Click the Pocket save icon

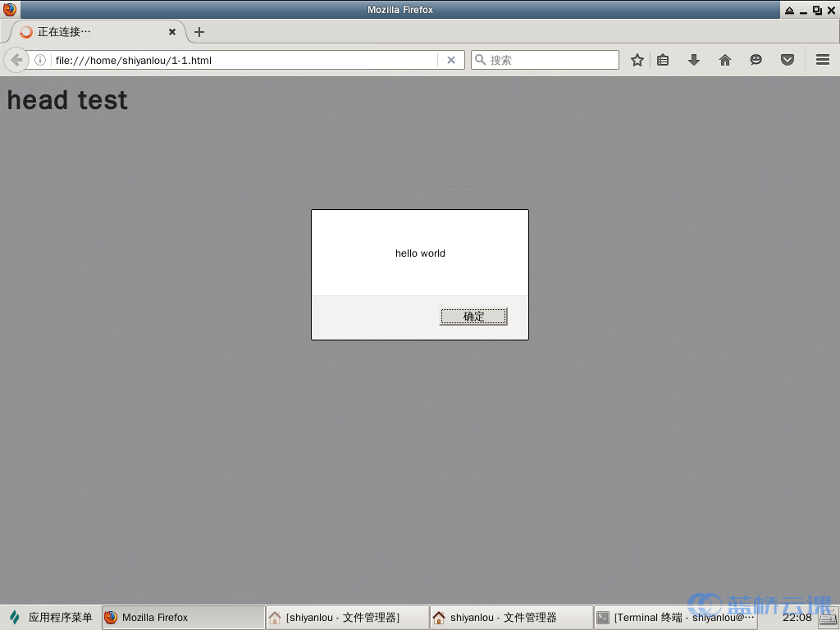click(787, 60)
